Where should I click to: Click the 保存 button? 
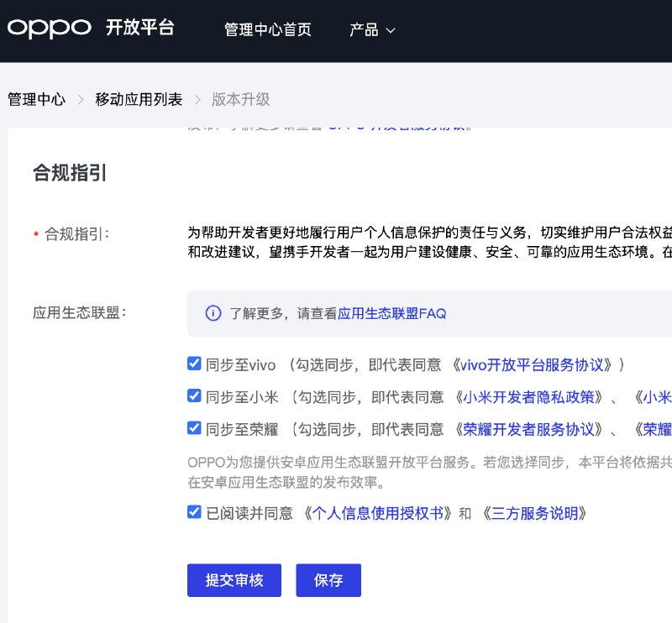(x=328, y=580)
